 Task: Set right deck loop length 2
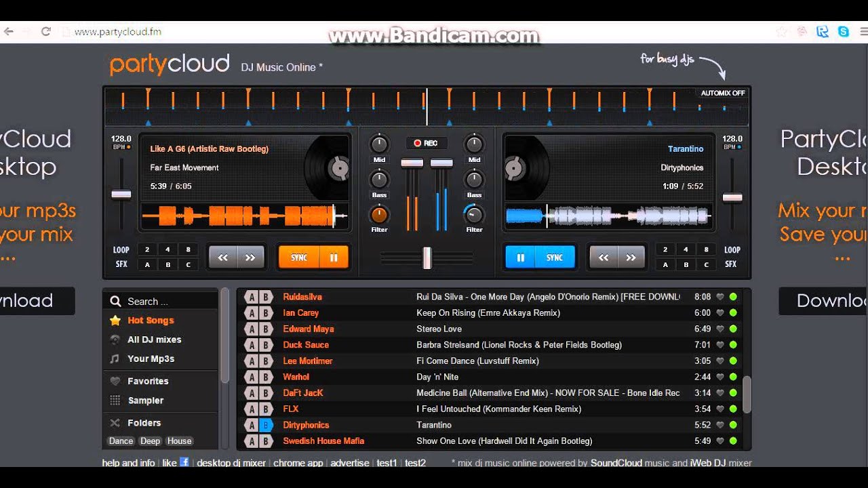tap(665, 249)
